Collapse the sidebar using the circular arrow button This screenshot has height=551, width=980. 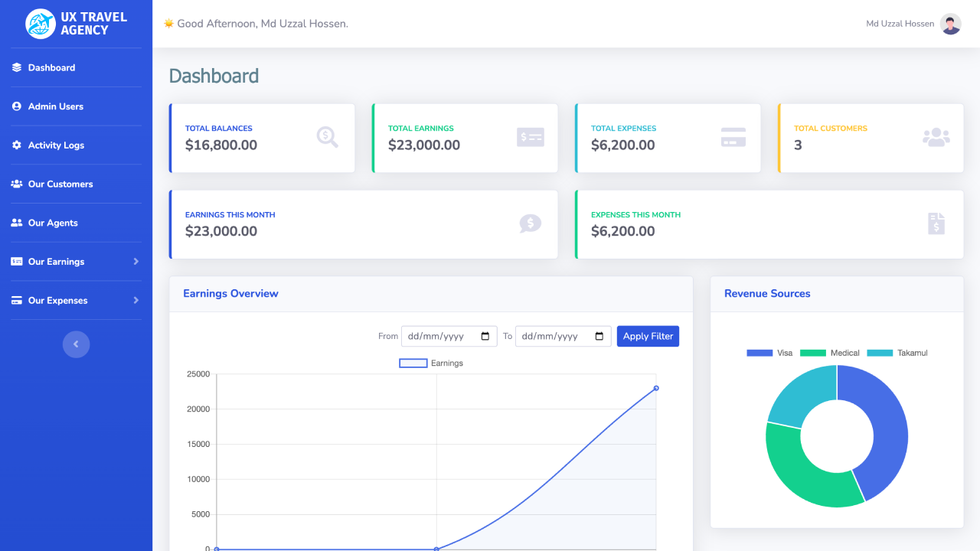coord(77,344)
